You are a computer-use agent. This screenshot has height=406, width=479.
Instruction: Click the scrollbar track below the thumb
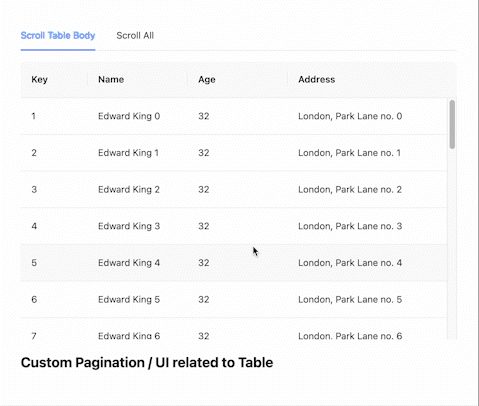click(452, 243)
